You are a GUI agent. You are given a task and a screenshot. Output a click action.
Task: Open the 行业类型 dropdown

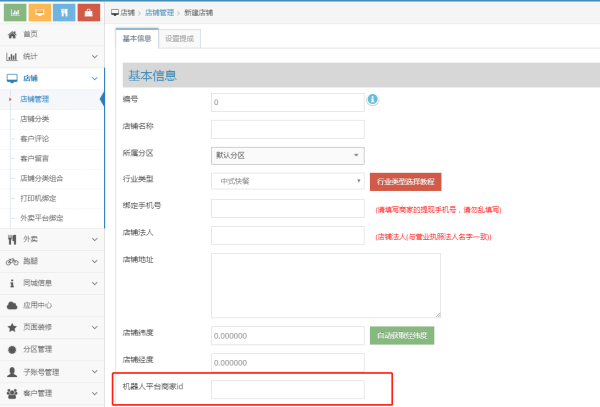(x=287, y=181)
